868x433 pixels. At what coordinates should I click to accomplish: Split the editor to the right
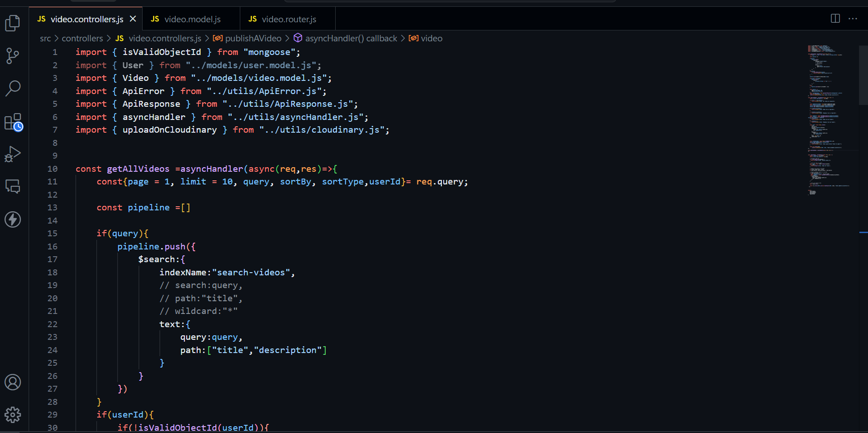[x=835, y=19]
